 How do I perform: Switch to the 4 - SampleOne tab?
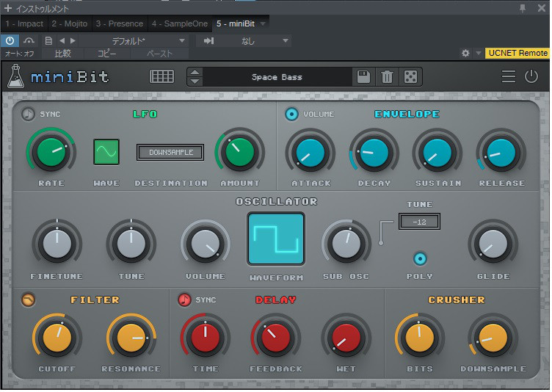(x=180, y=23)
